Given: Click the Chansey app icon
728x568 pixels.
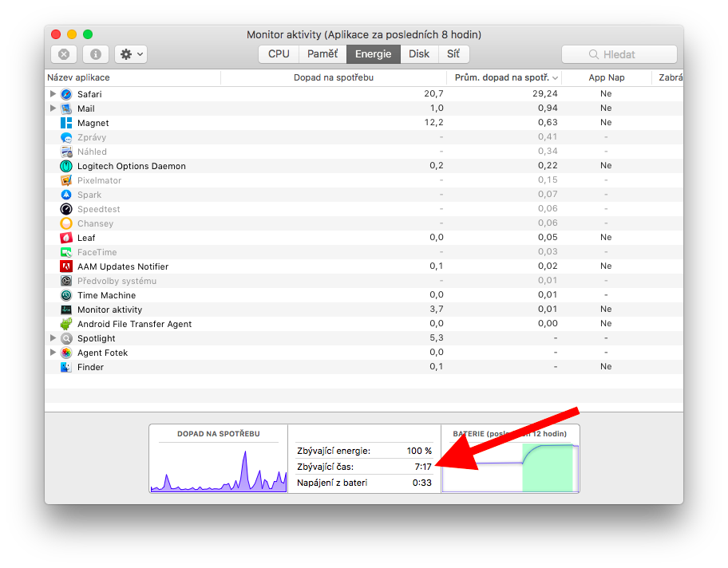Looking at the screenshot, I should (x=66, y=223).
